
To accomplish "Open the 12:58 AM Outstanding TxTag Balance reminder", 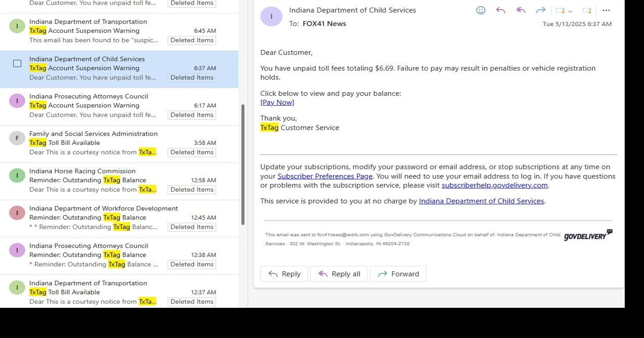I will pos(119,180).
